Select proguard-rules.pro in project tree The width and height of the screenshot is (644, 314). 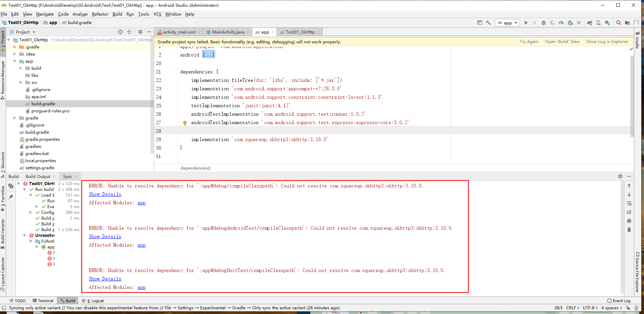coord(50,111)
